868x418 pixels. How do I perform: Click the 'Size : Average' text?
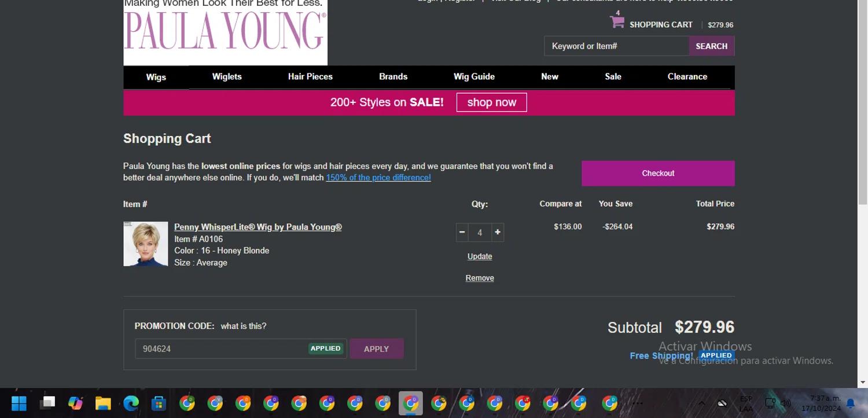201,262
